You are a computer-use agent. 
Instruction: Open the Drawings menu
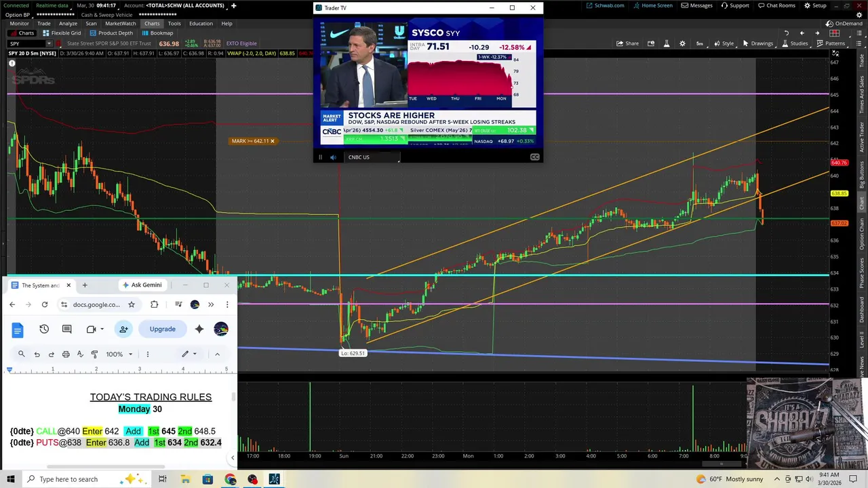[757, 43]
